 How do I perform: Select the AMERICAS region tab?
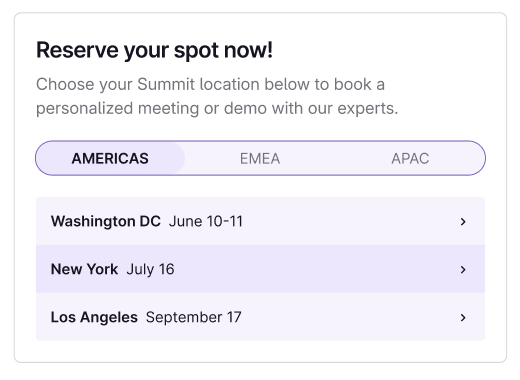coord(110,158)
